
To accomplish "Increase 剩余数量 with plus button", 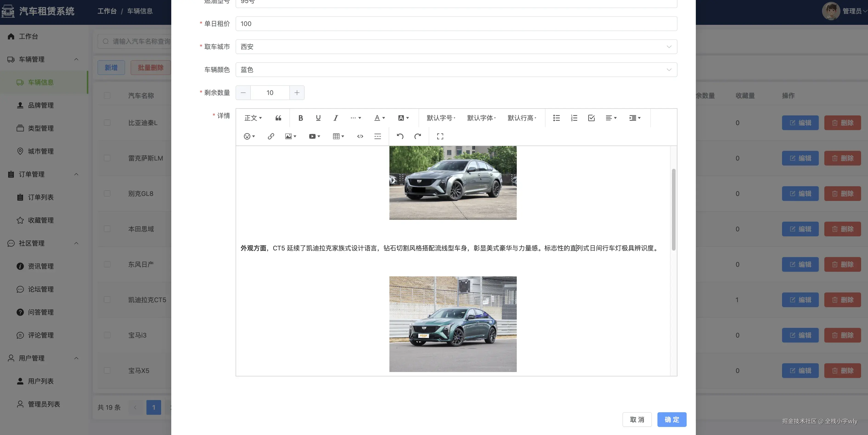I will pos(297,93).
